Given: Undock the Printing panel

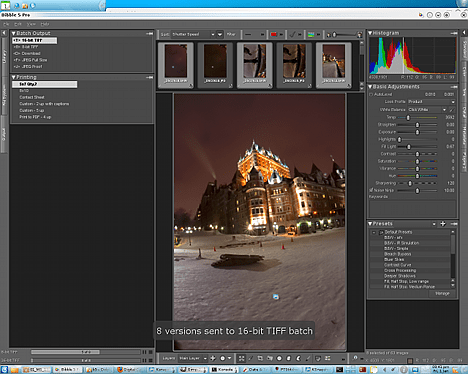Looking at the screenshot, I should point(149,77).
